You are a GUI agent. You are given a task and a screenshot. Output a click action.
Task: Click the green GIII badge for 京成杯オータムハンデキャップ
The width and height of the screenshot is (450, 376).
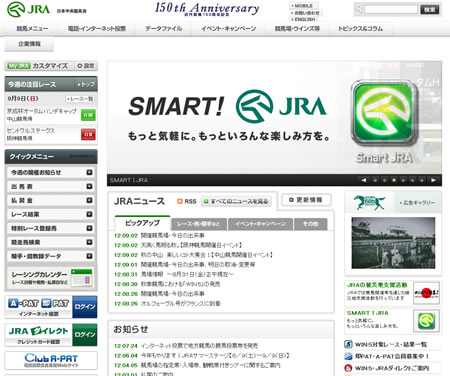pos(88,115)
